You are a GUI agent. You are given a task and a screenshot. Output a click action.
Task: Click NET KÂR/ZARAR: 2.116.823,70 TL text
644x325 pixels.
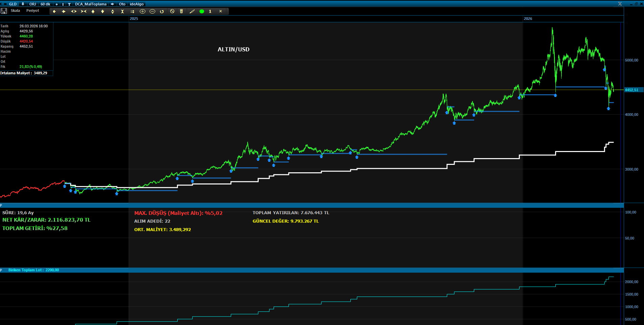pos(46,220)
